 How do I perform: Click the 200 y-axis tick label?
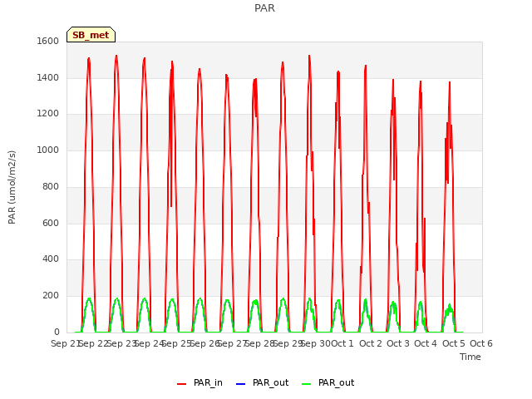pyautogui.click(x=51, y=296)
